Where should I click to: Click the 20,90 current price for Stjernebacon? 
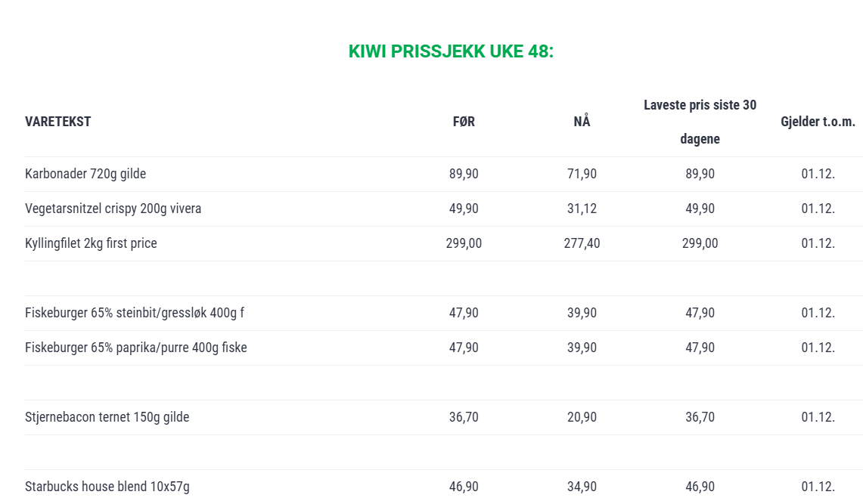582,416
